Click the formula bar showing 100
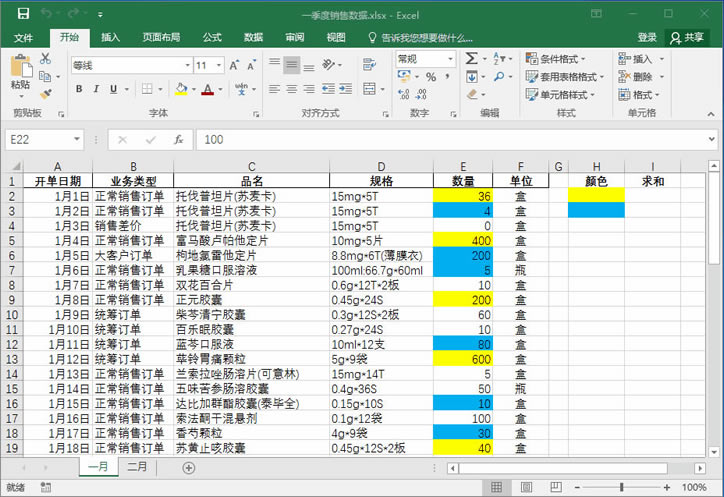This screenshot has width=724, height=497. [x=450, y=140]
